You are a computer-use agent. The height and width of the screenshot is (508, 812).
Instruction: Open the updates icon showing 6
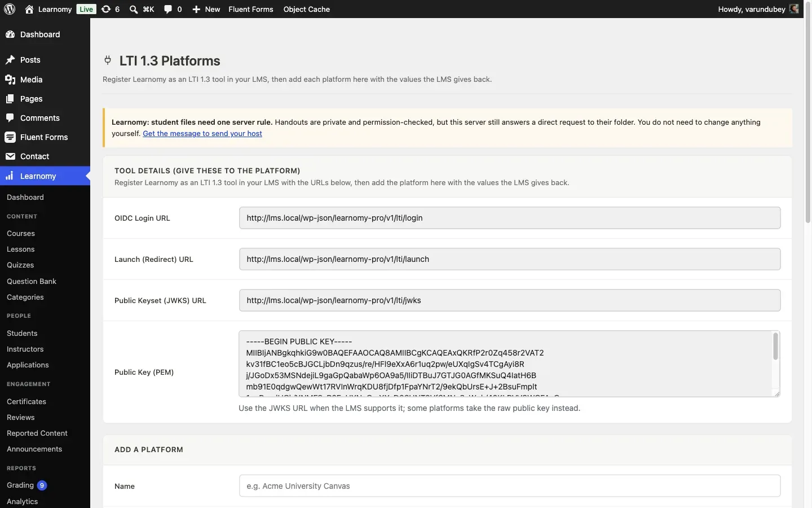pos(106,9)
